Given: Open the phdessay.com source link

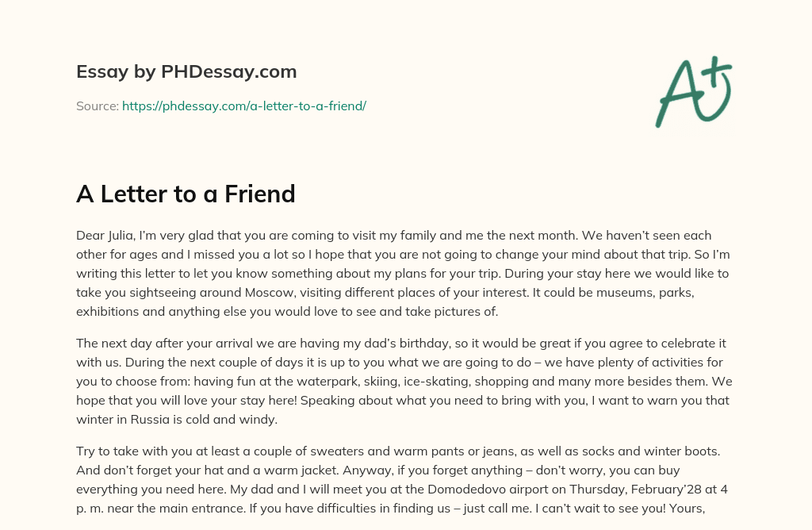Looking at the screenshot, I should [x=243, y=106].
